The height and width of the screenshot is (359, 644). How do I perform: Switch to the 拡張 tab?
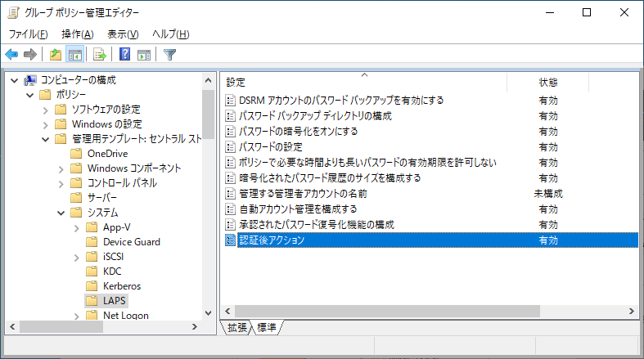(237, 327)
